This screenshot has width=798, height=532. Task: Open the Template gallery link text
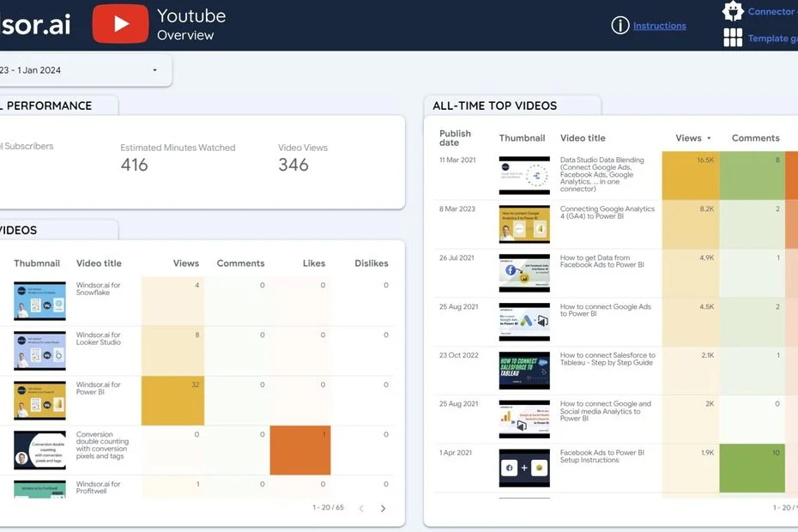pyautogui.click(x=772, y=38)
